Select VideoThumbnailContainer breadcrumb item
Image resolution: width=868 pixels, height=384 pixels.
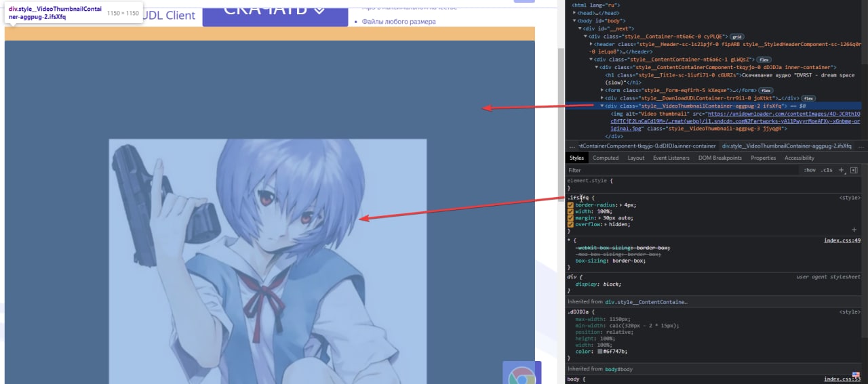pos(786,146)
